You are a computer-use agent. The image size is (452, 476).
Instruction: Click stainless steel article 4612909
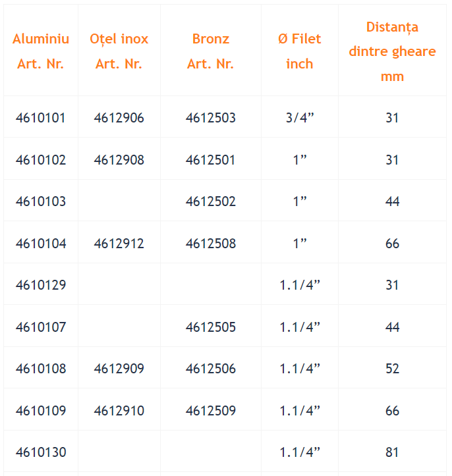pyautogui.click(x=119, y=369)
